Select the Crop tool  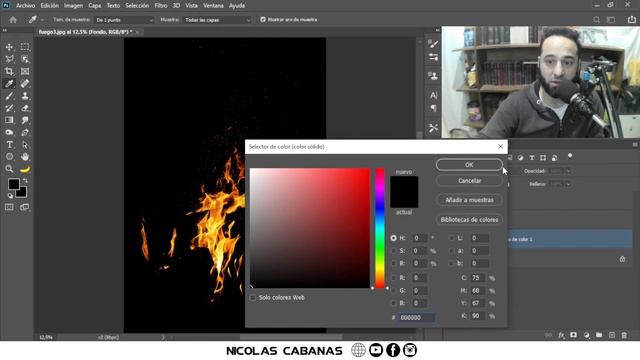(9, 71)
